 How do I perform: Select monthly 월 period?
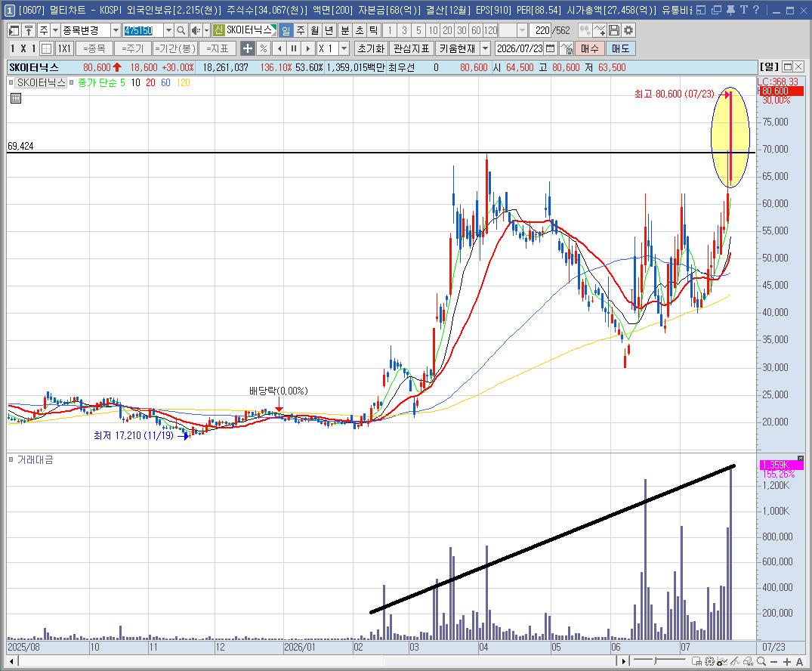tap(315, 30)
